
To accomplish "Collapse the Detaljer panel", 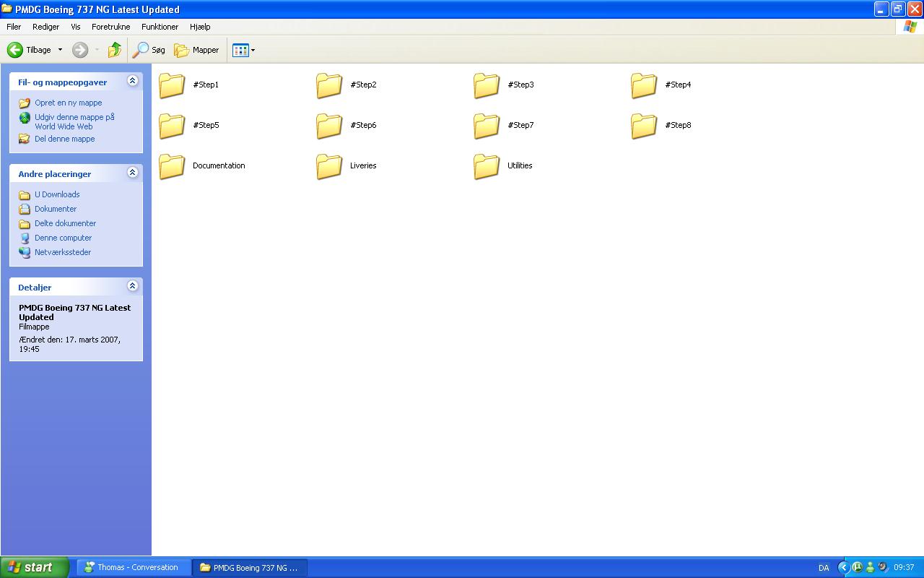I will pyautogui.click(x=132, y=286).
